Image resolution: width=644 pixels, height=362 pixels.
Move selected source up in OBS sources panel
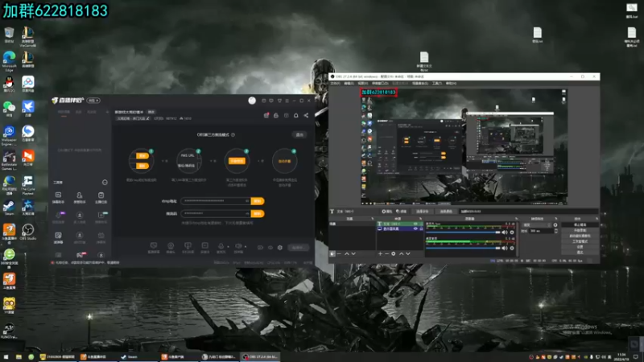coord(401,253)
